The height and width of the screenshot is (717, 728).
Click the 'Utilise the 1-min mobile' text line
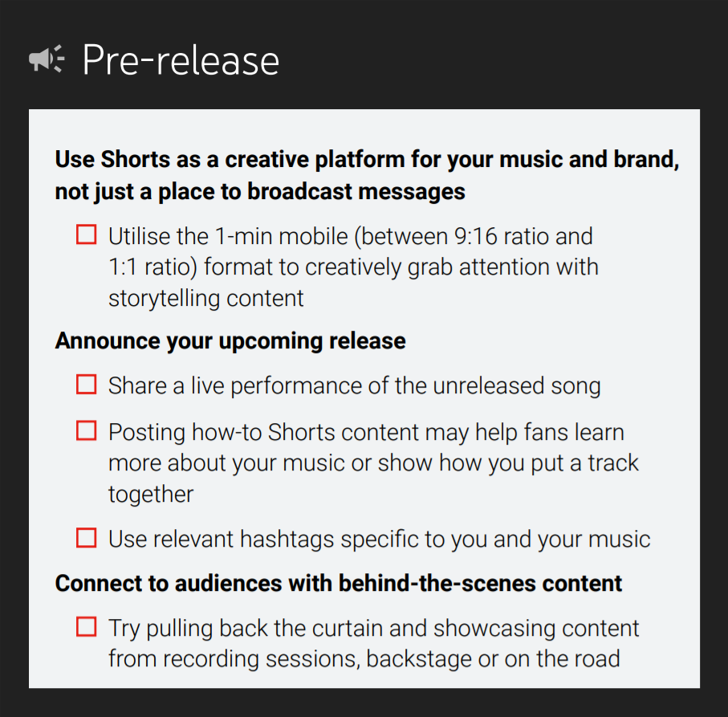click(x=351, y=236)
